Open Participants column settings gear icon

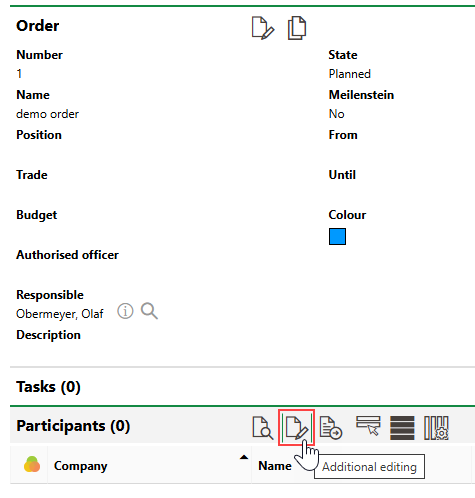(436, 428)
